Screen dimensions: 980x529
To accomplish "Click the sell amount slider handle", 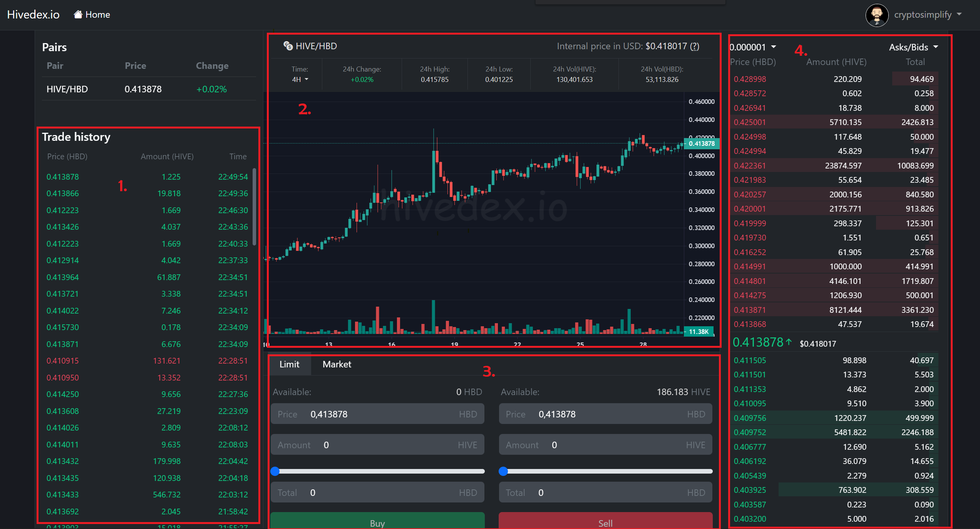I will [x=503, y=471].
